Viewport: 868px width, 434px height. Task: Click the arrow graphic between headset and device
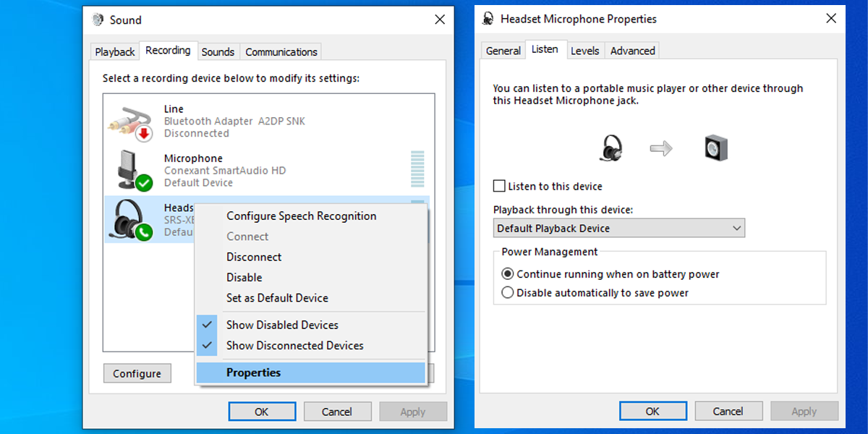click(660, 147)
